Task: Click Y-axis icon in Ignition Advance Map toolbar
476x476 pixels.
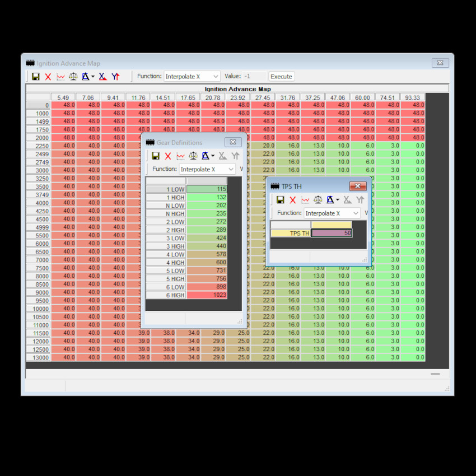Action: click(x=115, y=77)
